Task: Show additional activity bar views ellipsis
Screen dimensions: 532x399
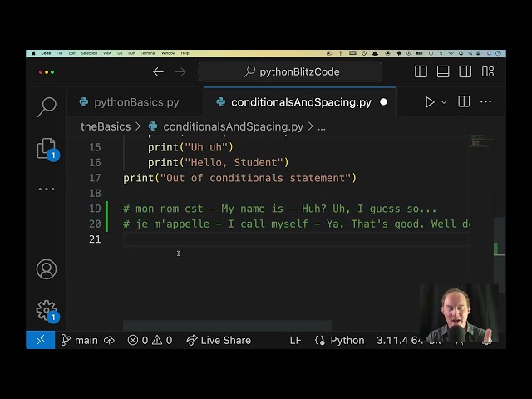Action: click(47, 189)
